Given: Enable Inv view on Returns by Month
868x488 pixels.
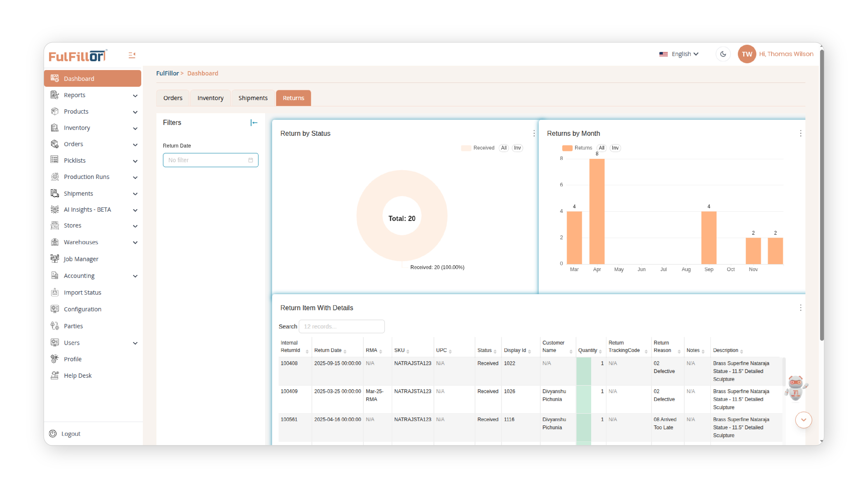Looking at the screenshot, I should tap(615, 148).
